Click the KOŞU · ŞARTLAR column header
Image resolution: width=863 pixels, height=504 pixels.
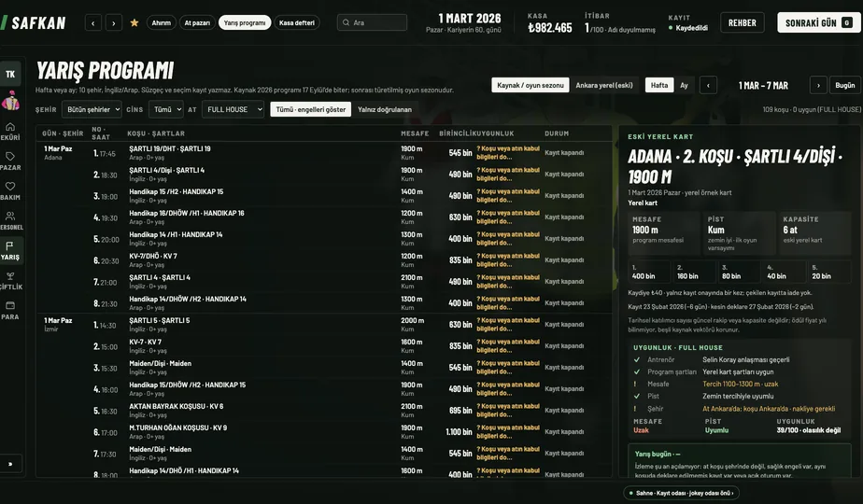click(x=156, y=133)
